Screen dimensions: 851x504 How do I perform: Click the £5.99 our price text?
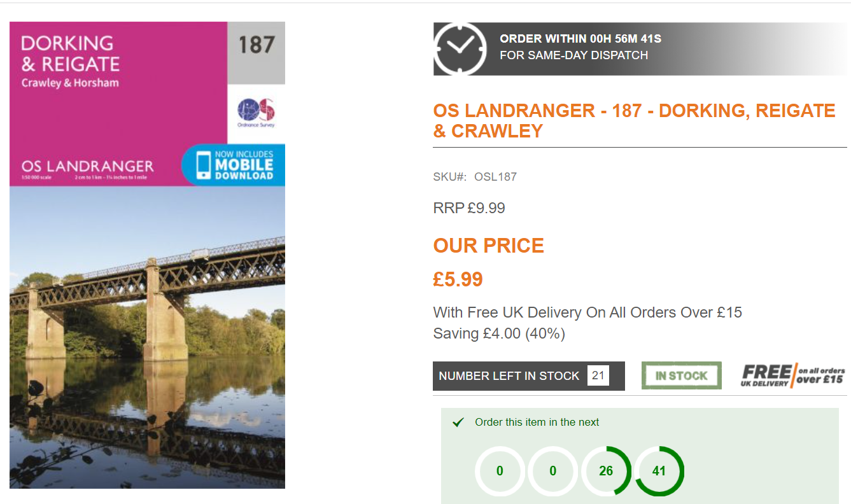tap(458, 279)
